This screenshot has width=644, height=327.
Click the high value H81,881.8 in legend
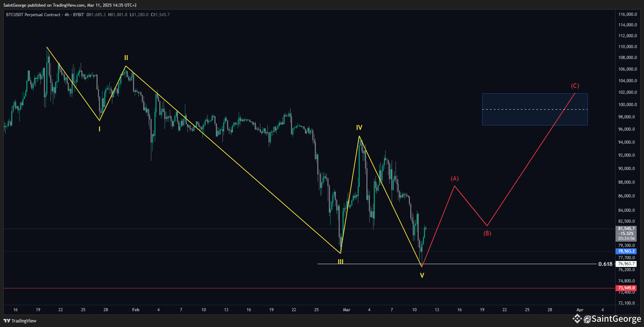coord(118,15)
